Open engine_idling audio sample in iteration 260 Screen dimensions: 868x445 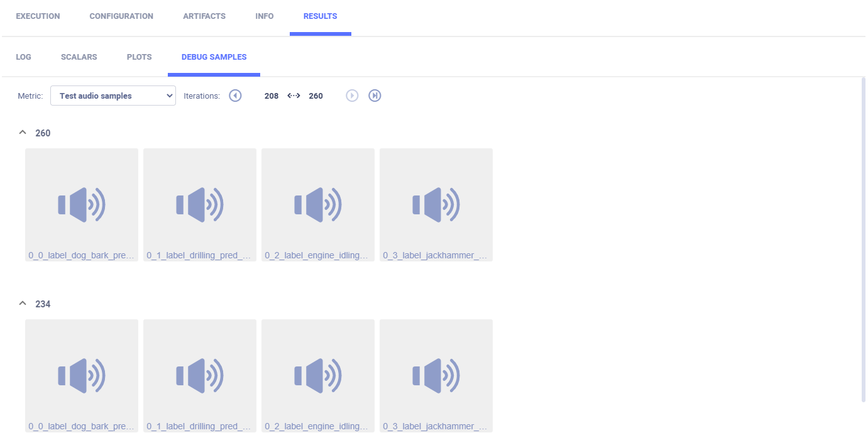(x=318, y=204)
